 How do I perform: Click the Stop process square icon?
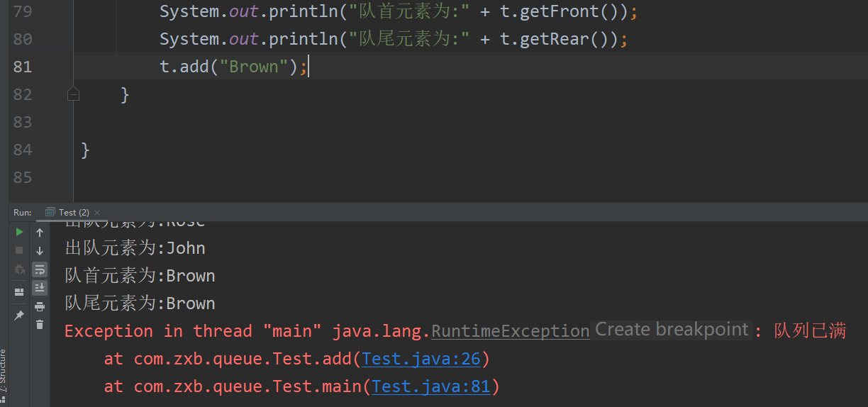[19, 250]
